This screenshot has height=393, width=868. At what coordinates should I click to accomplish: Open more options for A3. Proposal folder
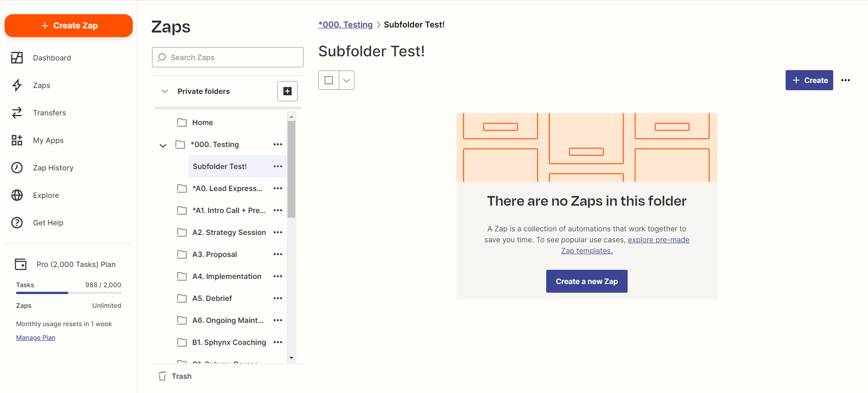(x=278, y=254)
